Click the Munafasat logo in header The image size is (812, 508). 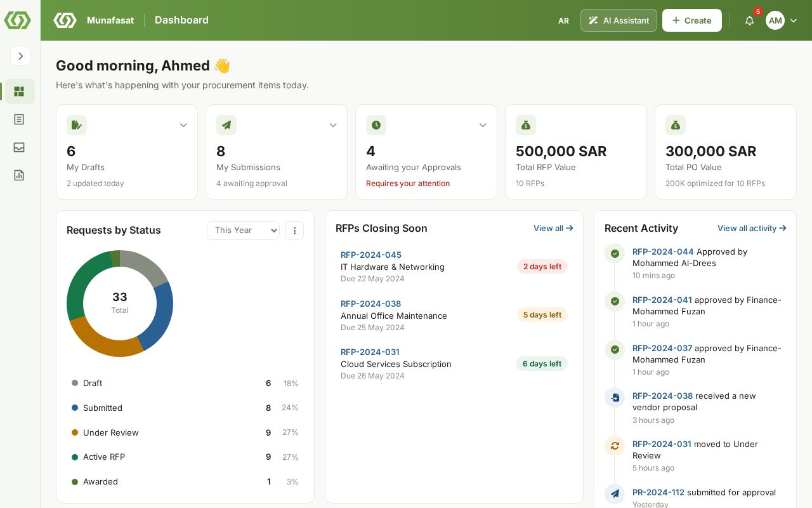pos(65,20)
